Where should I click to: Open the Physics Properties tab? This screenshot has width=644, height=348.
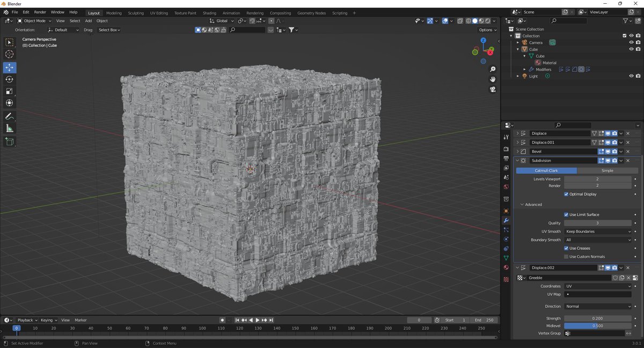[x=506, y=240]
